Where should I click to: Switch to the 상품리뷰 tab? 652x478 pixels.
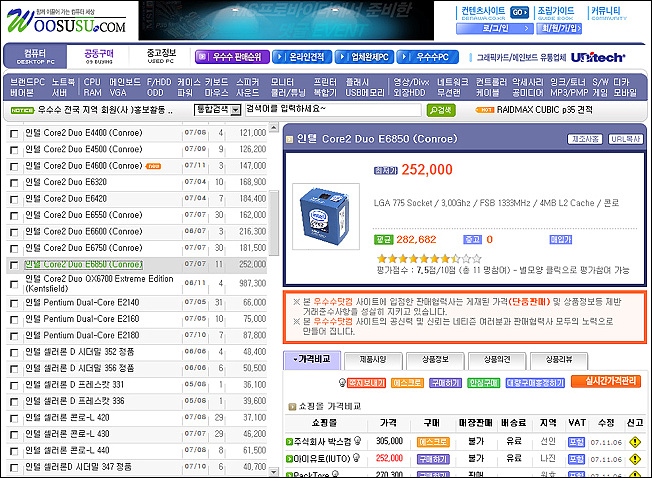coord(559,360)
